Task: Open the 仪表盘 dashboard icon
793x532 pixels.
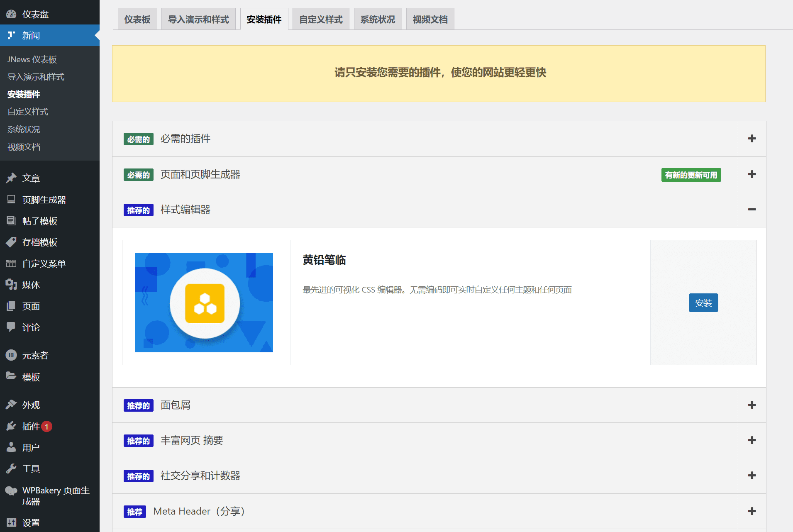Action: tap(11, 14)
